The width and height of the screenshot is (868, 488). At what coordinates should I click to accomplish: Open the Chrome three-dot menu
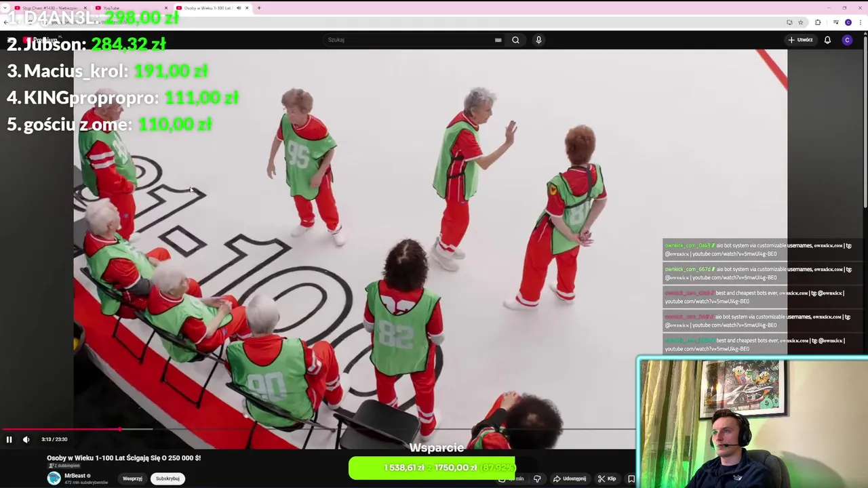click(861, 22)
